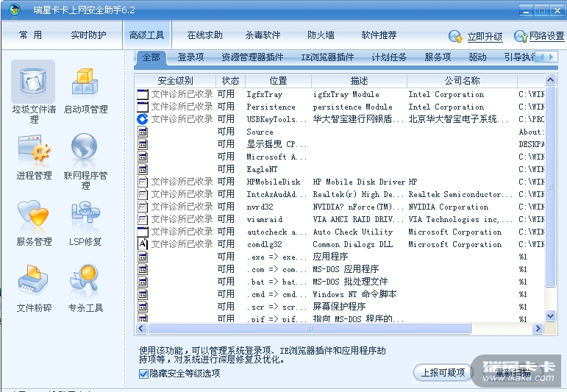This screenshot has width=567, height=392.
Task: Sort by 安全级别 column header
Action: (175, 81)
